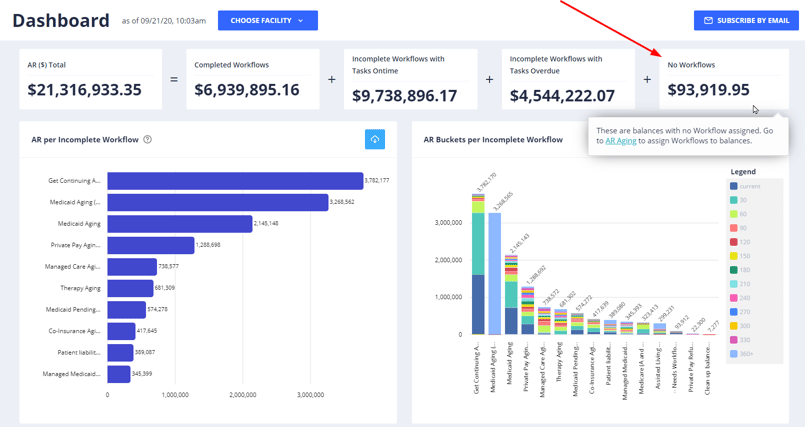Follow the AR Aging link in tooltip

point(620,141)
